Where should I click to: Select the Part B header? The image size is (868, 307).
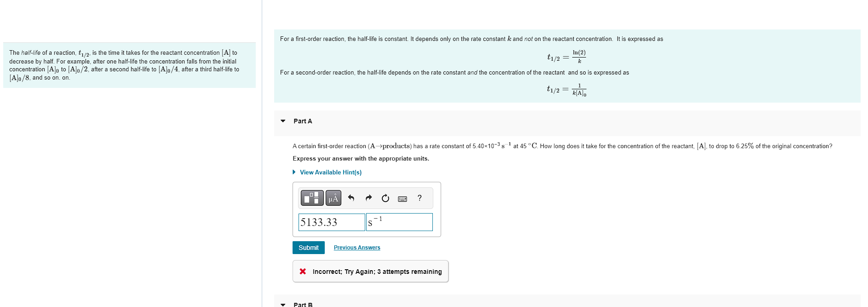tap(303, 304)
